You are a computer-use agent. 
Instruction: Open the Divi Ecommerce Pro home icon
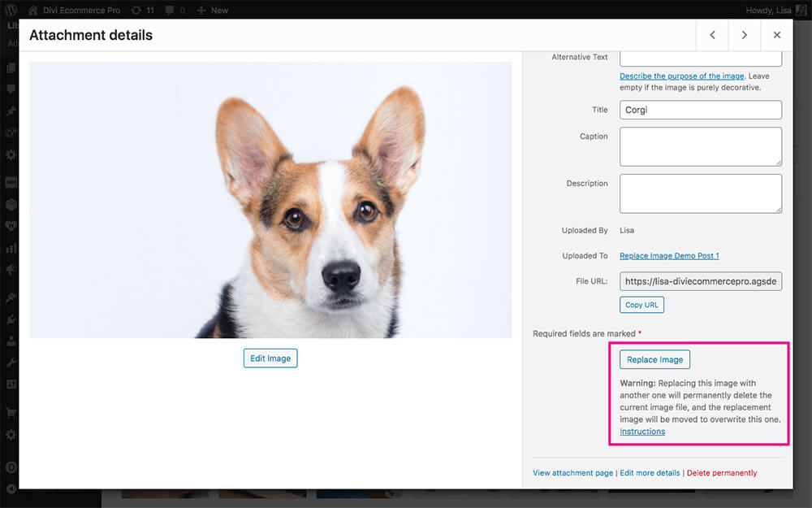pos(32,11)
